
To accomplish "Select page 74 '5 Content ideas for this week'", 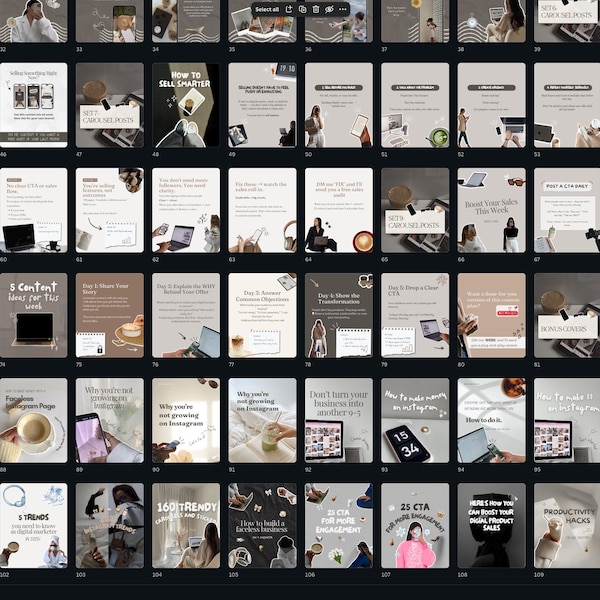I will click(x=33, y=315).
